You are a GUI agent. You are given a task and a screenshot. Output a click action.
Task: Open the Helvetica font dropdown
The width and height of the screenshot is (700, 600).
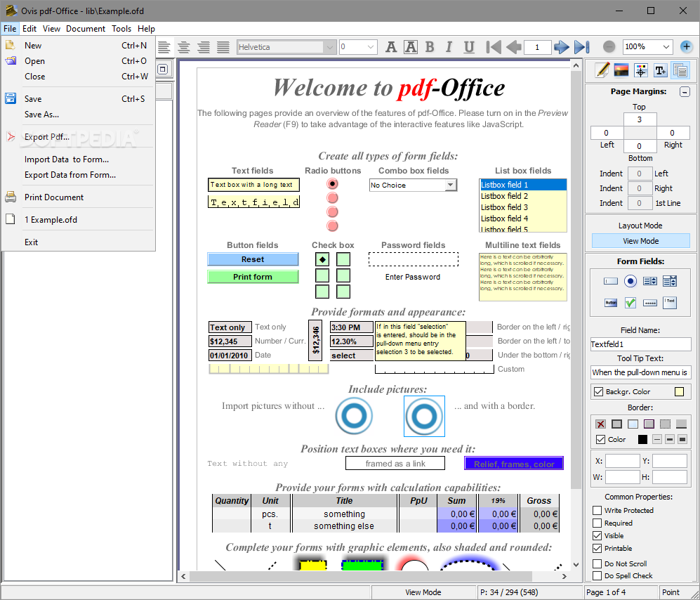click(330, 47)
